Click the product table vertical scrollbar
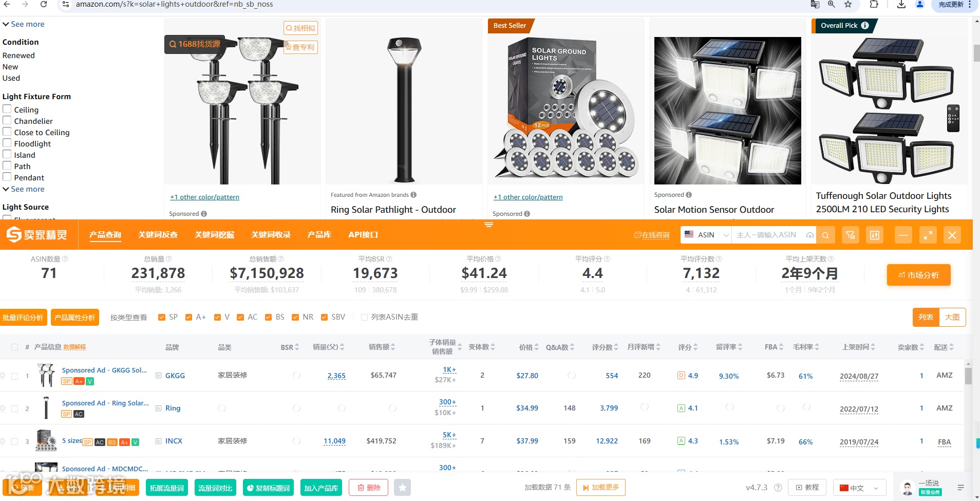The height and width of the screenshot is (501, 980). tap(968, 376)
